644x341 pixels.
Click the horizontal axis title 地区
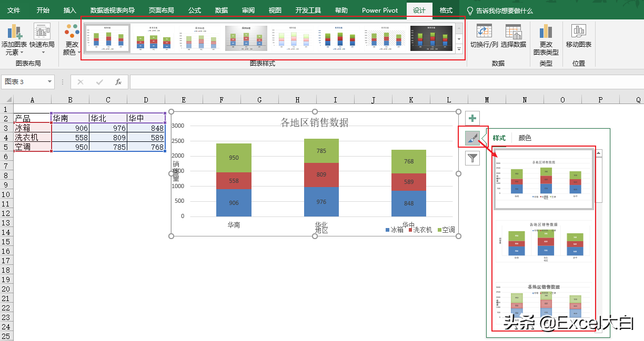(x=321, y=230)
